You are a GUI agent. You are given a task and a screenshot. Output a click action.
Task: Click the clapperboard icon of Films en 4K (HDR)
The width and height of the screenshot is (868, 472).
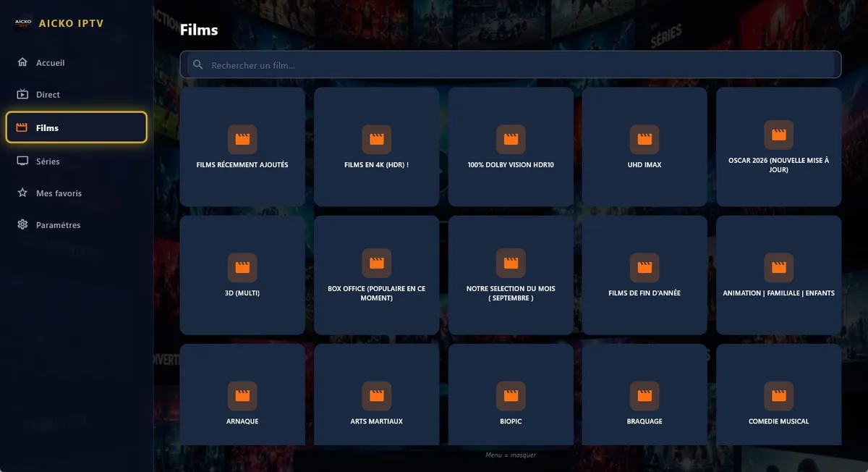tap(377, 139)
